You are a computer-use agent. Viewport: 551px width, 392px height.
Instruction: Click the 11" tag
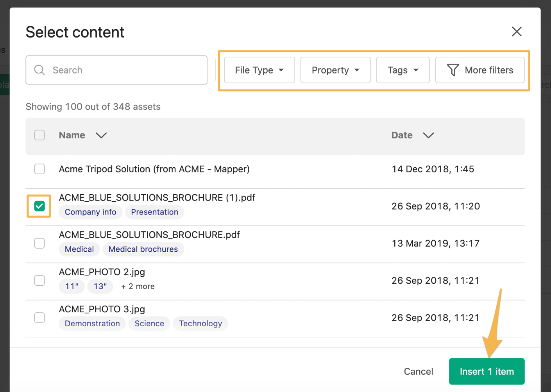pos(72,286)
